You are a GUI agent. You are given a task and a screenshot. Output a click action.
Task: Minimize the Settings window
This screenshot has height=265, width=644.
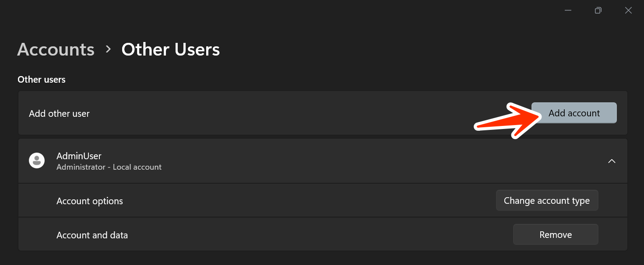(x=568, y=10)
